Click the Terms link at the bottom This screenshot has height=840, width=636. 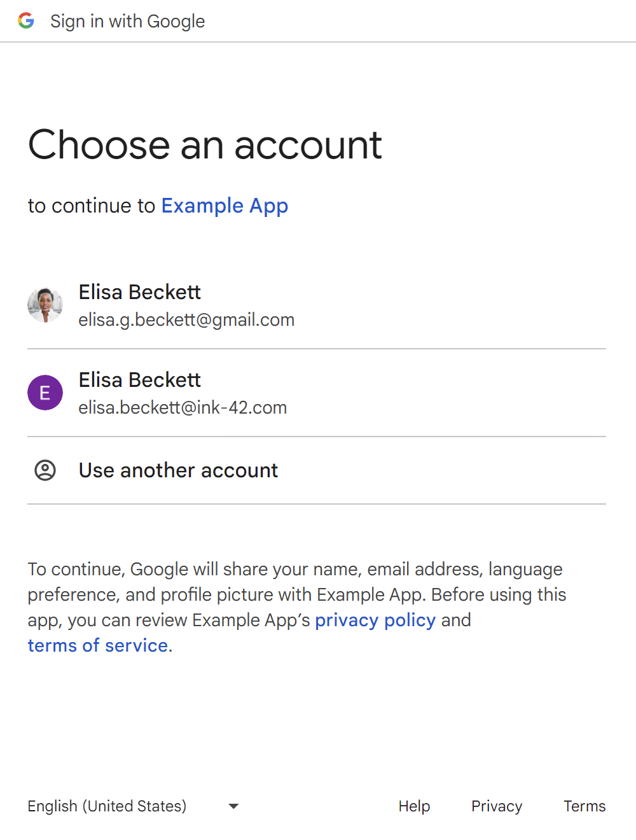(x=584, y=806)
